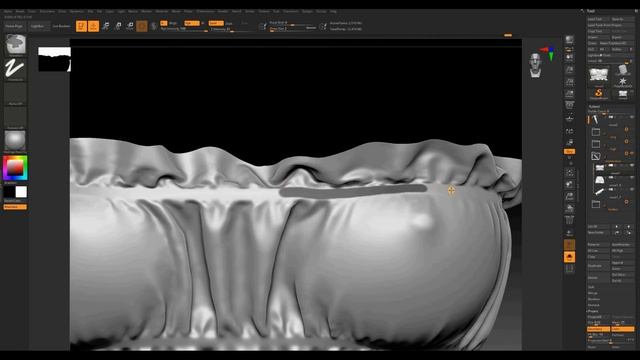
Task: Toggle the Rgb paint mode
Action: (191, 23)
